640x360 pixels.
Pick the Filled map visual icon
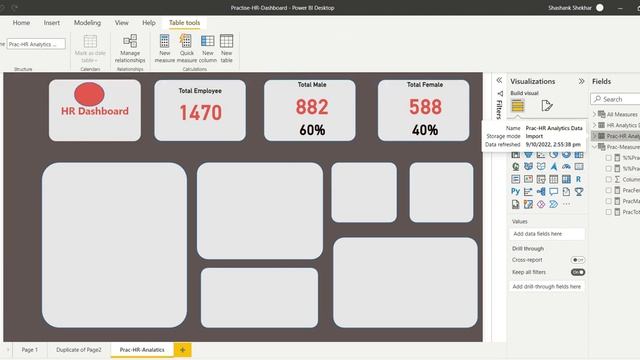529,167
